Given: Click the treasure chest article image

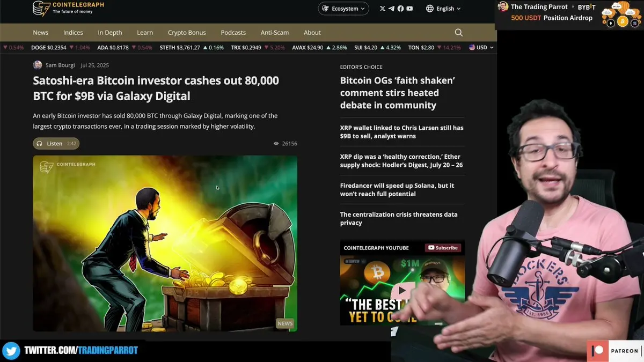Looking at the screenshot, I should 165,243.
